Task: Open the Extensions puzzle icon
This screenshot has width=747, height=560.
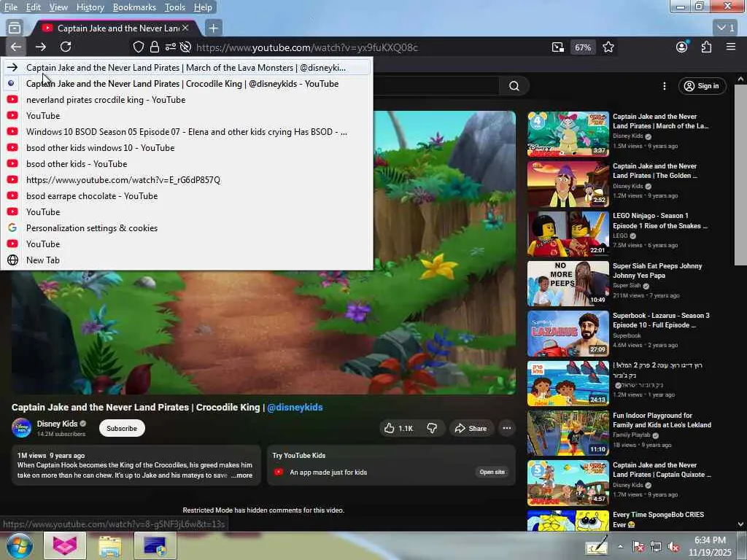Action: [x=706, y=47]
